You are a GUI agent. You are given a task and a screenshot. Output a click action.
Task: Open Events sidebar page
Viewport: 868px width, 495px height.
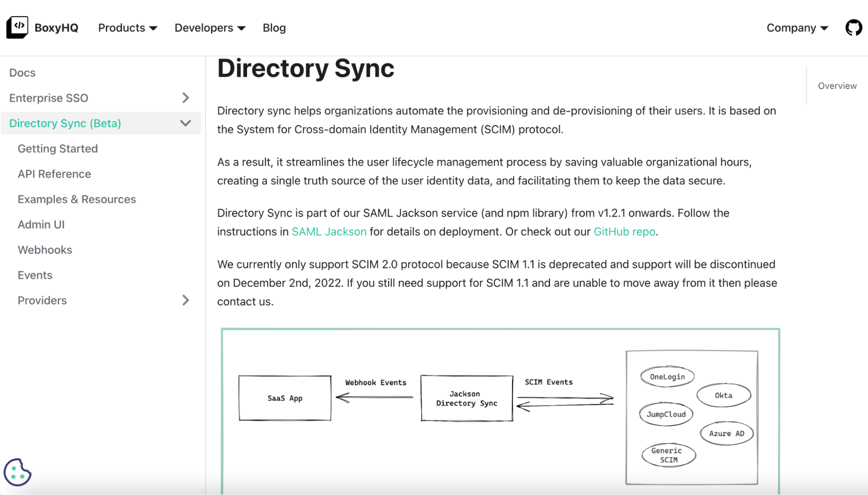click(x=35, y=275)
